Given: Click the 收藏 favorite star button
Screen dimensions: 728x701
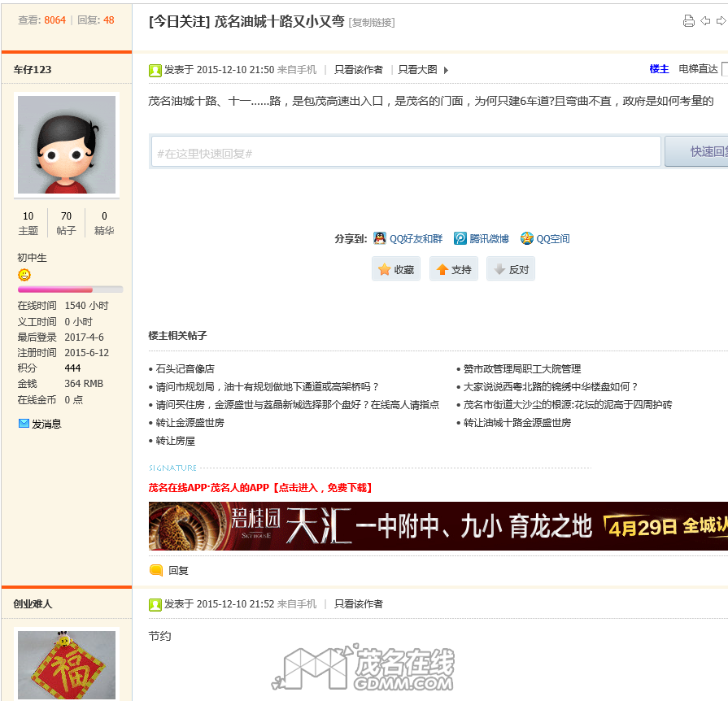Looking at the screenshot, I should (396, 269).
